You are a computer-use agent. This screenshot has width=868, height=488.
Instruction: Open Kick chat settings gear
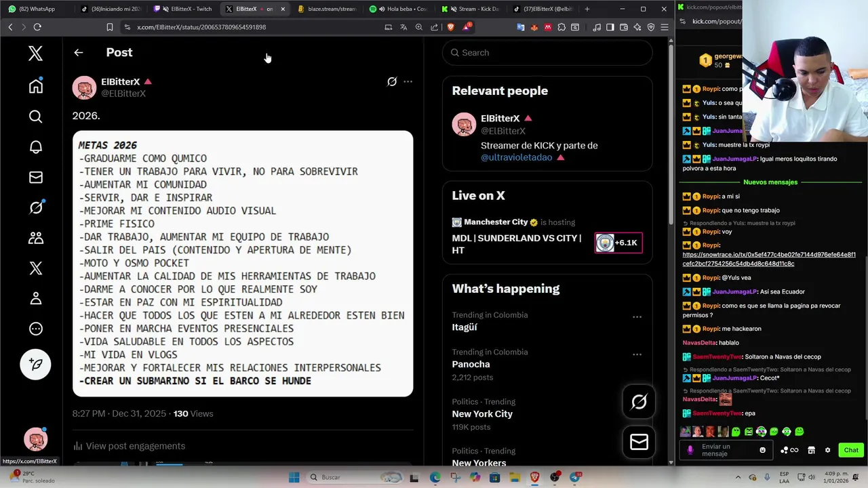coord(827,450)
